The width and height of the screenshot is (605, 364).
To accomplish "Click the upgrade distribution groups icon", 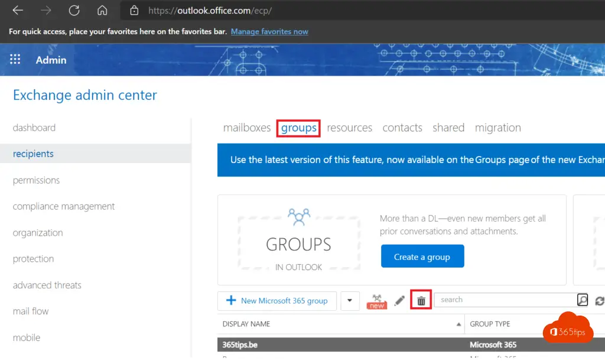I will 377,301.
